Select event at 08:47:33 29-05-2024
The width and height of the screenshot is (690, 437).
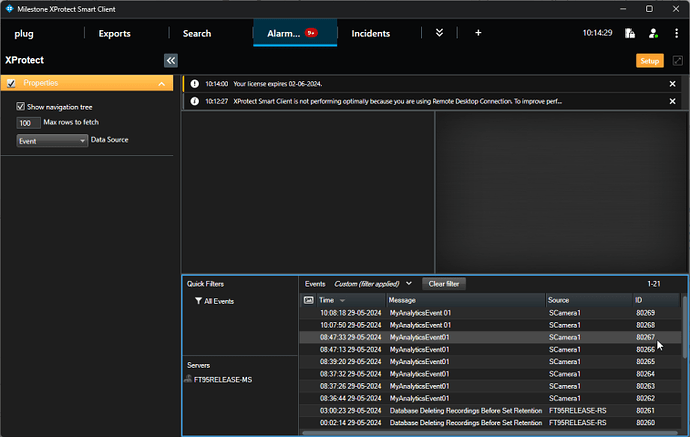point(490,337)
